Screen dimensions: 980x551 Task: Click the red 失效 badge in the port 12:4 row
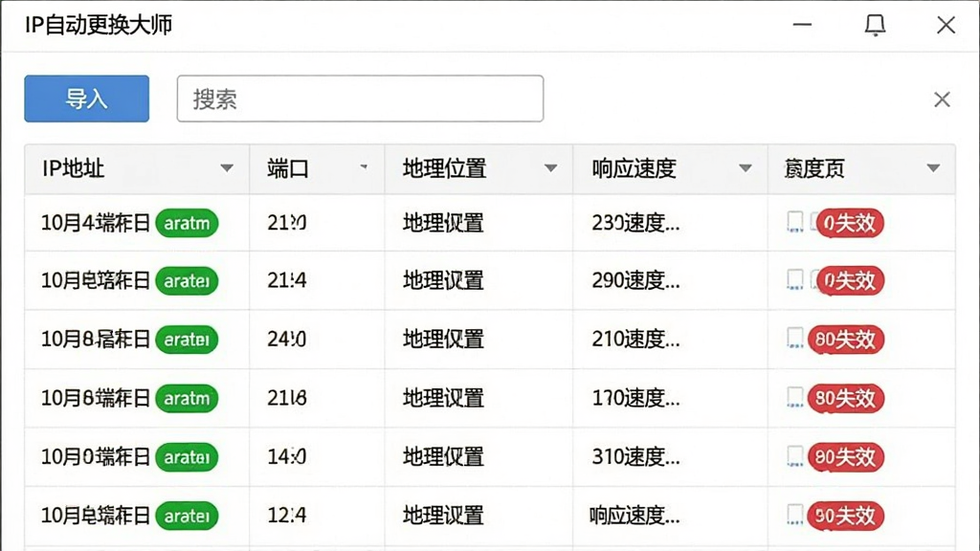pyautogui.click(x=846, y=516)
